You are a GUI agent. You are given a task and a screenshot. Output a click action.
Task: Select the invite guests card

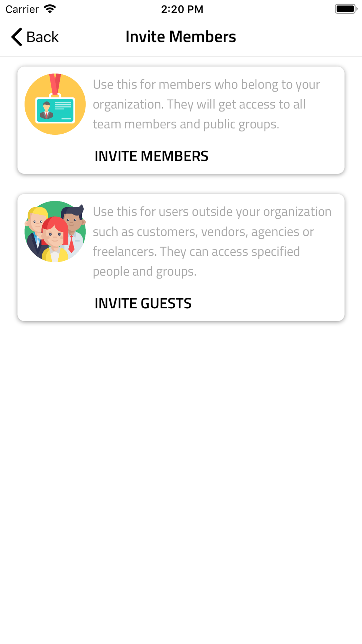(x=181, y=258)
